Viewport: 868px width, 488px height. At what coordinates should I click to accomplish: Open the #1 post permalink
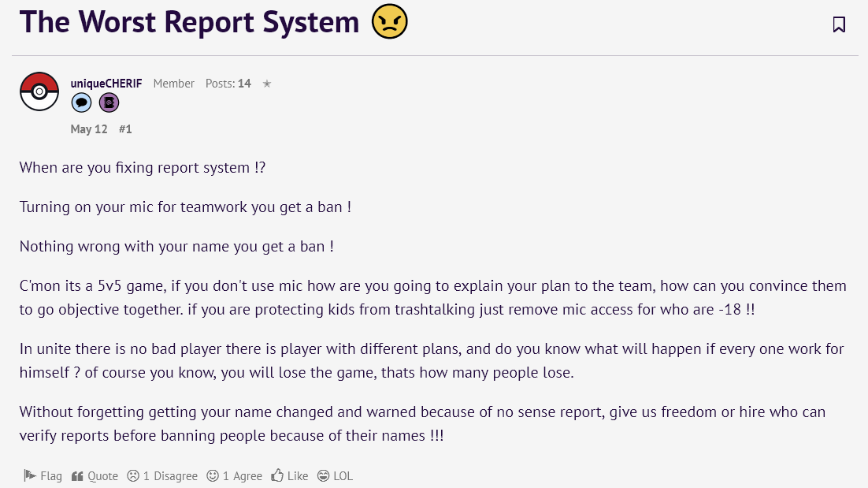(x=125, y=129)
